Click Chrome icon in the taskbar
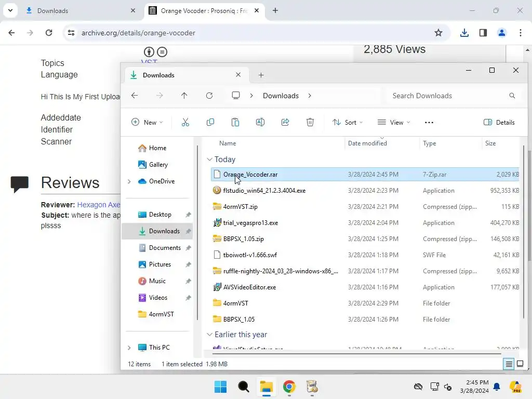The height and width of the screenshot is (399, 532). tap(289, 387)
